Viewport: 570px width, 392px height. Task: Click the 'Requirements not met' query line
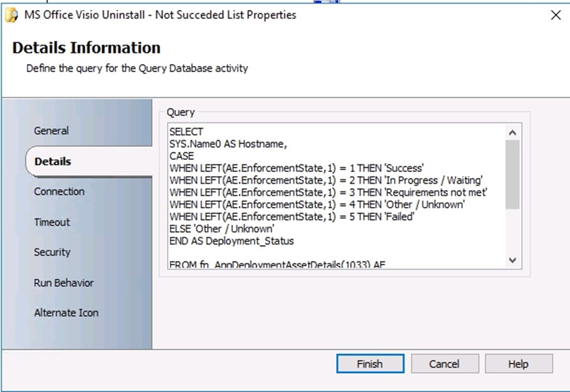coord(328,193)
